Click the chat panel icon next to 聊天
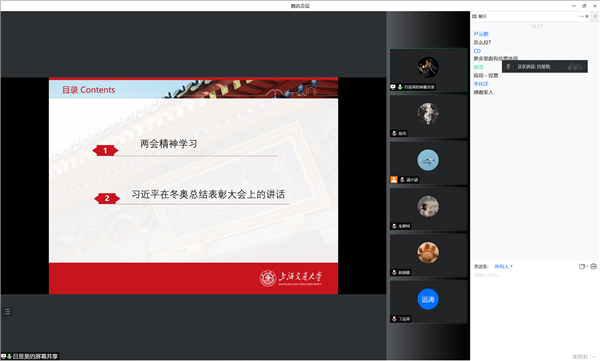The image size is (600, 361). pyautogui.click(x=474, y=16)
